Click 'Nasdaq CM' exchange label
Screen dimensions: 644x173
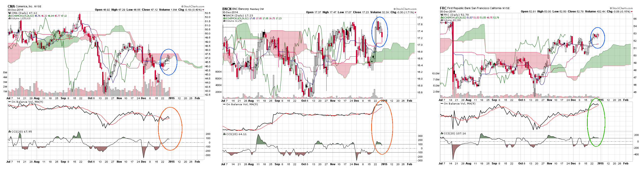(x=257, y=9)
